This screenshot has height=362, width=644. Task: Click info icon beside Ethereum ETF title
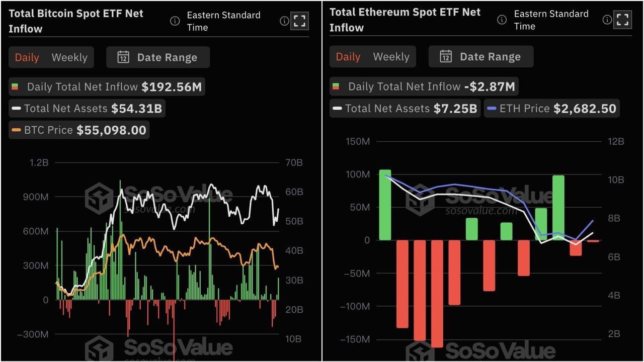coord(502,20)
